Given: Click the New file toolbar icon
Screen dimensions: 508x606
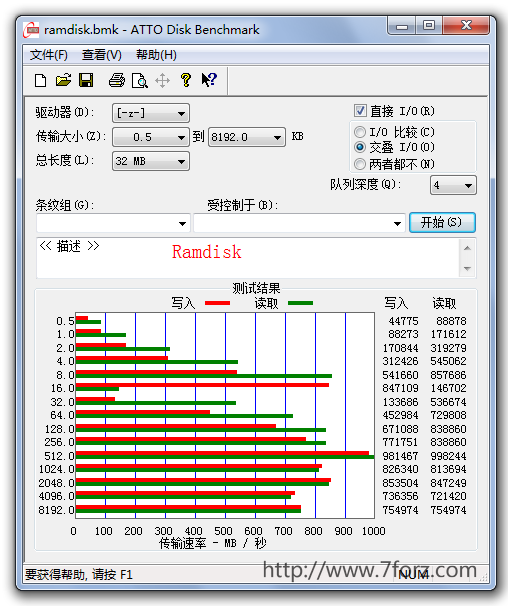Looking at the screenshot, I should (41, 80).
